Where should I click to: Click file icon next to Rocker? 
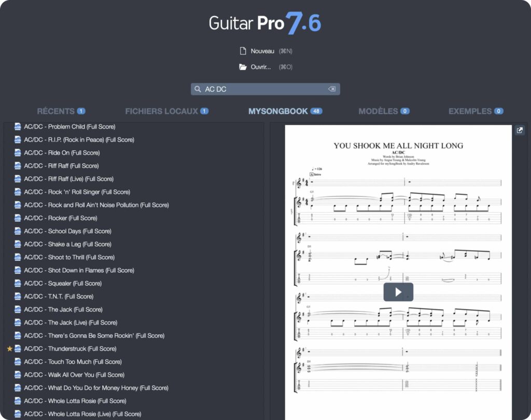18,218
